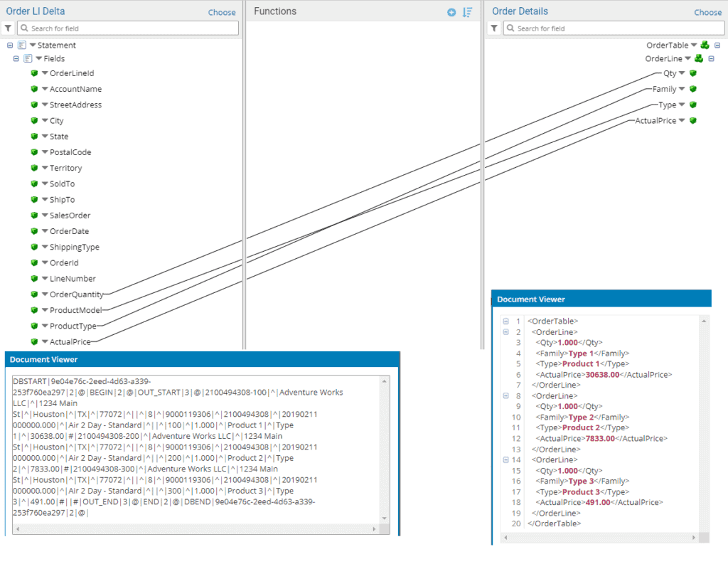
Task: Click the green cube icon beside ProductType
Action: pos(34,326)
